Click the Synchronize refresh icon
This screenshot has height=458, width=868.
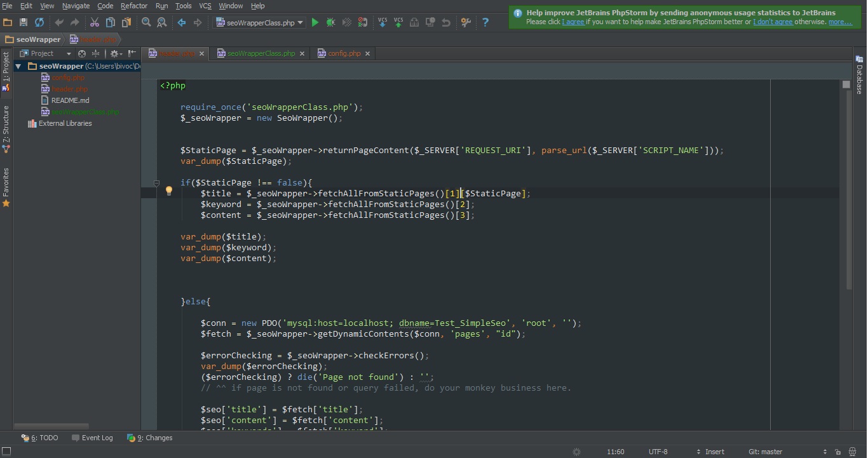tap(39, 22)
